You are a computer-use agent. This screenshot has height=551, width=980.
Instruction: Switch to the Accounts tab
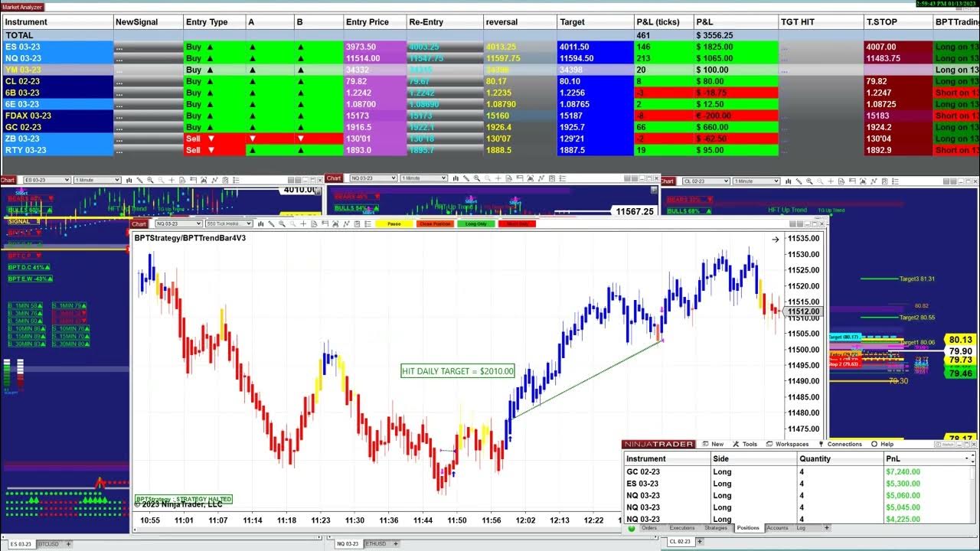pyautogui.click(x=777, y=528)
